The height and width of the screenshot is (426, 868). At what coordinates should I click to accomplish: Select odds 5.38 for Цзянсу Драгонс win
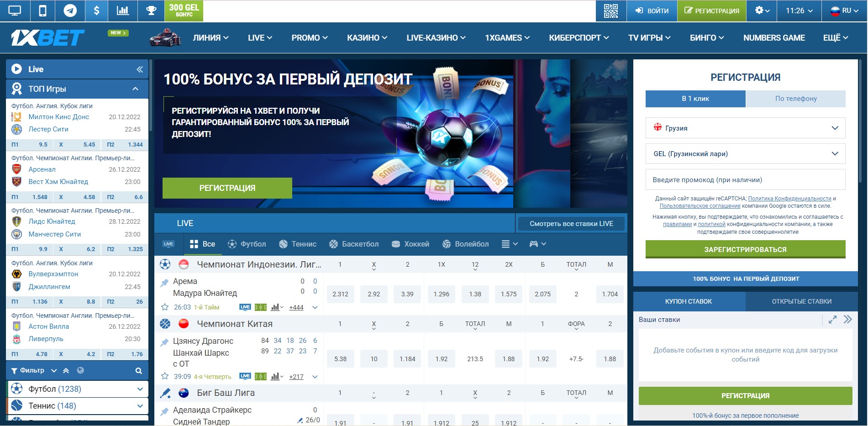tap(340, 359)
